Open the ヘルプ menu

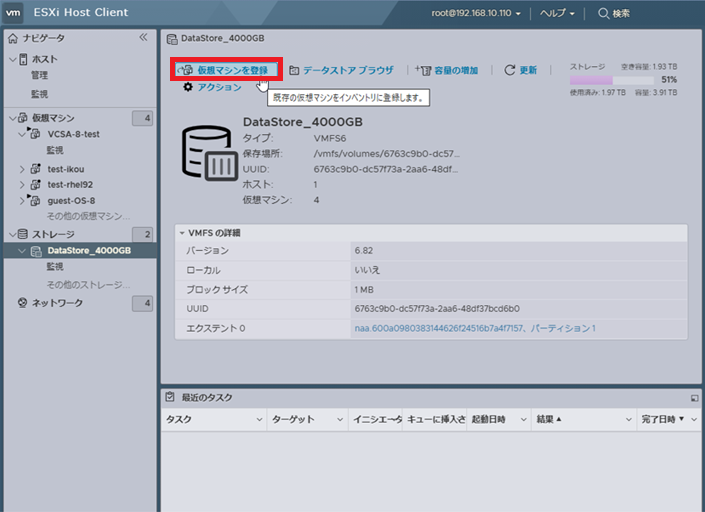pyautogui.click(x=556, y=14)
